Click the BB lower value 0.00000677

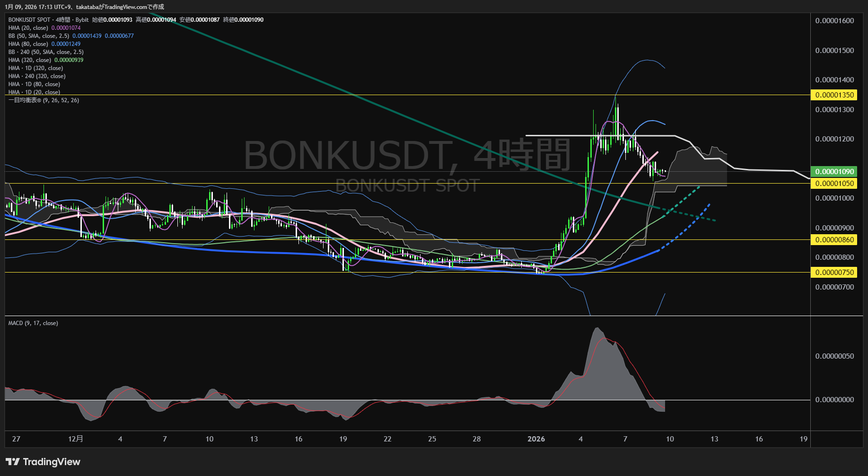[119, 36]
